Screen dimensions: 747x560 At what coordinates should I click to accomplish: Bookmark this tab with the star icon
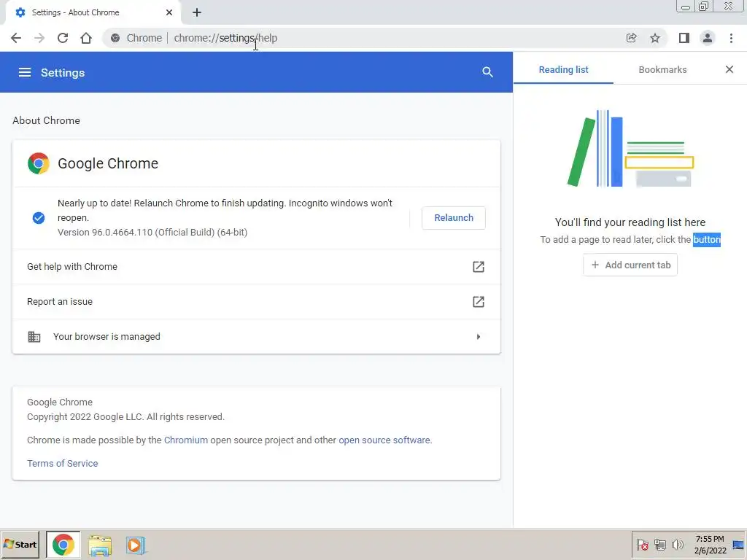655,38
